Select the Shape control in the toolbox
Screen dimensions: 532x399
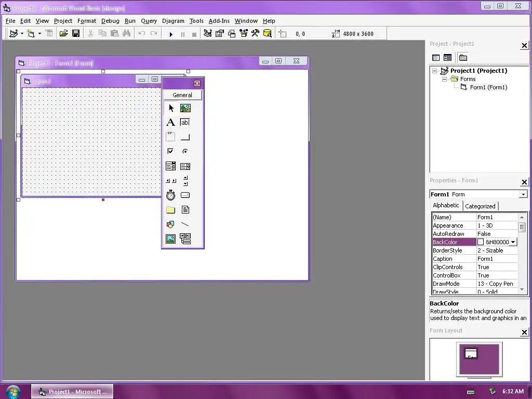(x=170, y=224)
